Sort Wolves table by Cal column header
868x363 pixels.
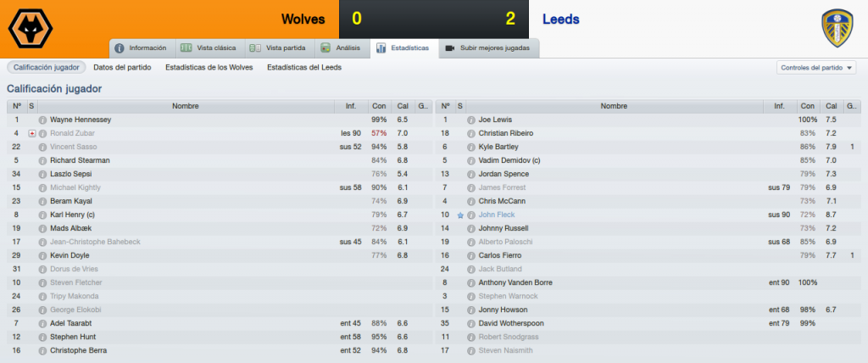(403, 106)
